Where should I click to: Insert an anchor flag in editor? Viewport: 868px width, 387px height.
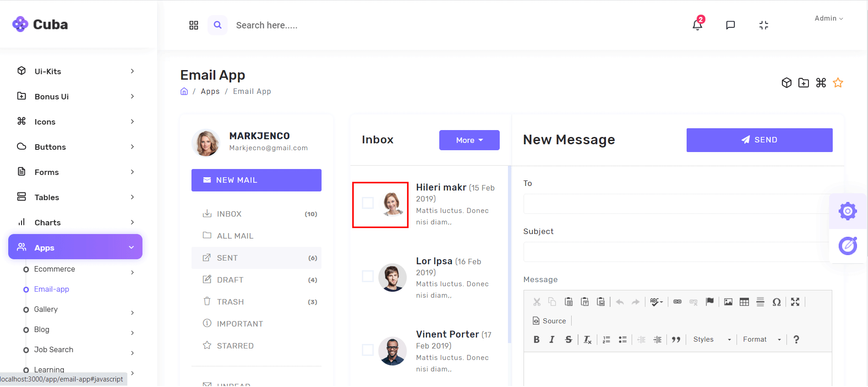pyautogui.click(x=710, y=302)
